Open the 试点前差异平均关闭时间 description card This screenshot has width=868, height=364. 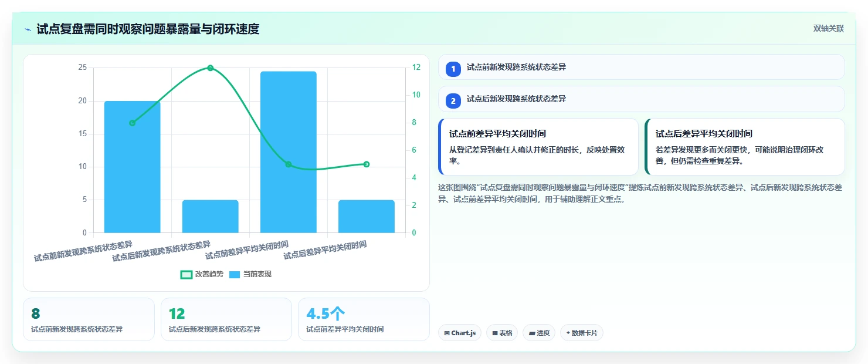tap(538, 147)
